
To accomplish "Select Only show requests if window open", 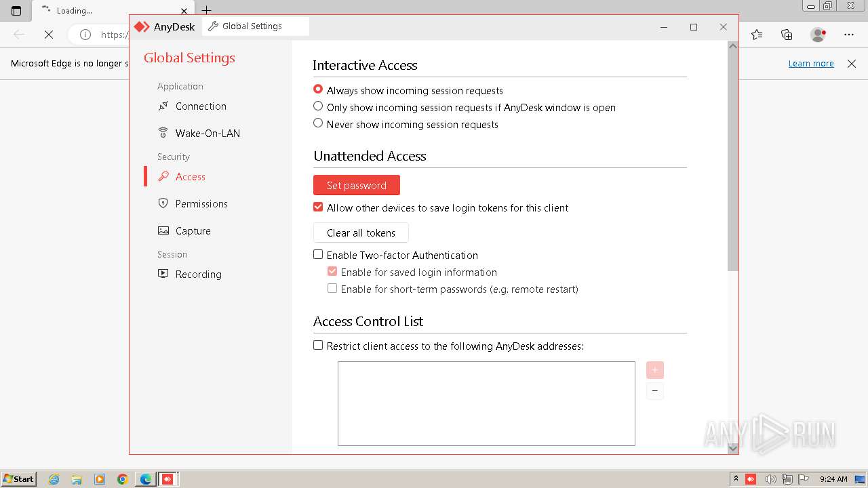I will [318, 106].
